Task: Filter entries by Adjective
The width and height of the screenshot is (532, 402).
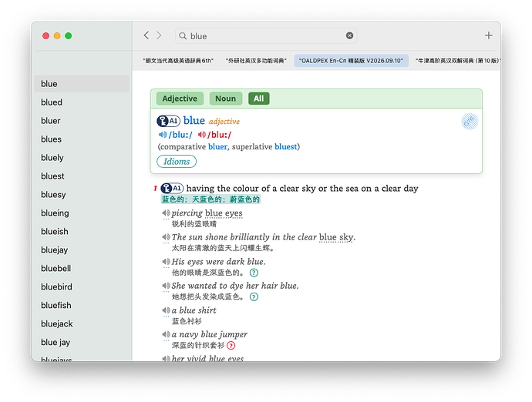Action: [x=180, y=99]
